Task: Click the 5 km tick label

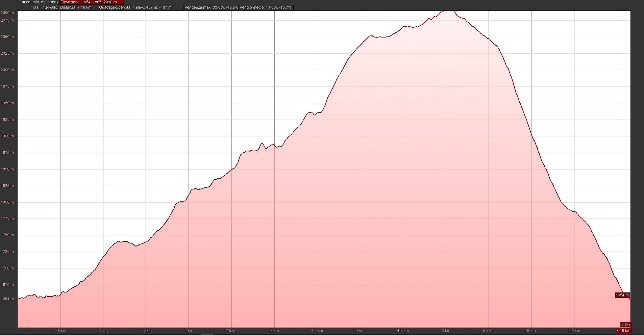Action: 446,330
